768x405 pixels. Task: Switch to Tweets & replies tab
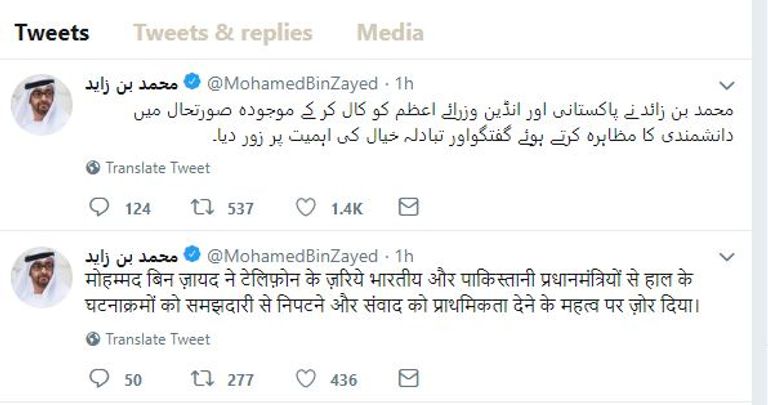coord(222,32)
